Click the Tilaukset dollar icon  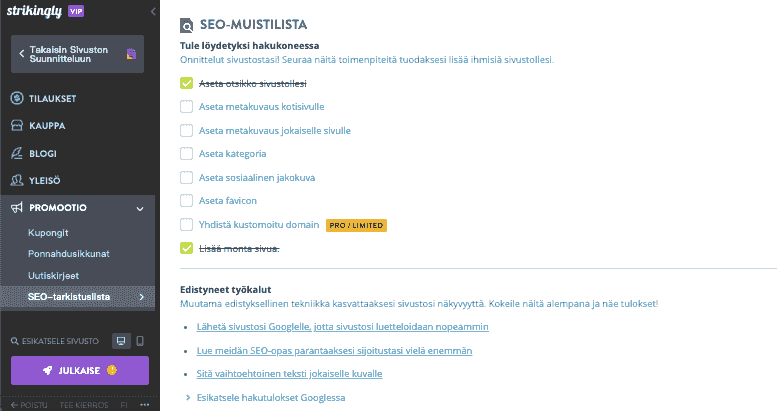[17, 98]
